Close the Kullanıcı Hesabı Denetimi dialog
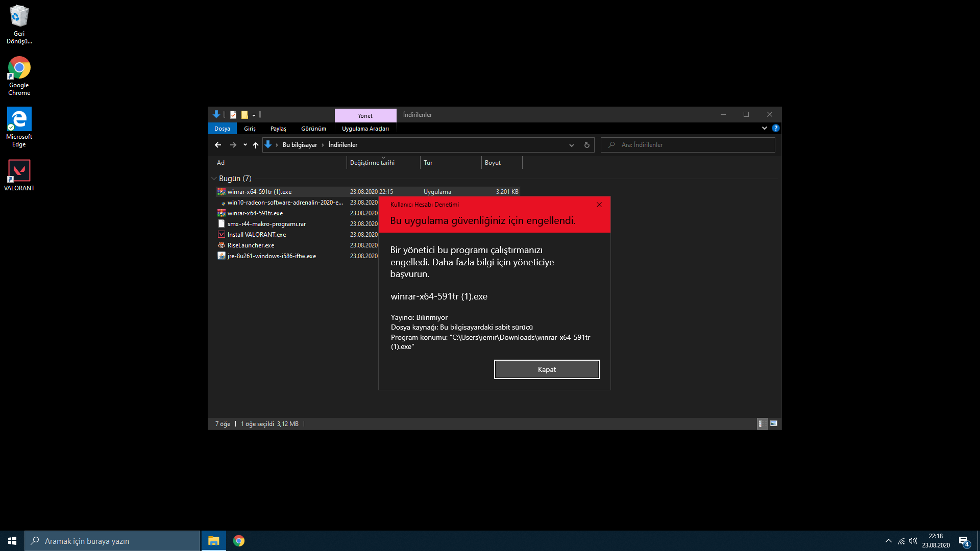The height and width of the screenshot is (551, 980). (599, 205)
